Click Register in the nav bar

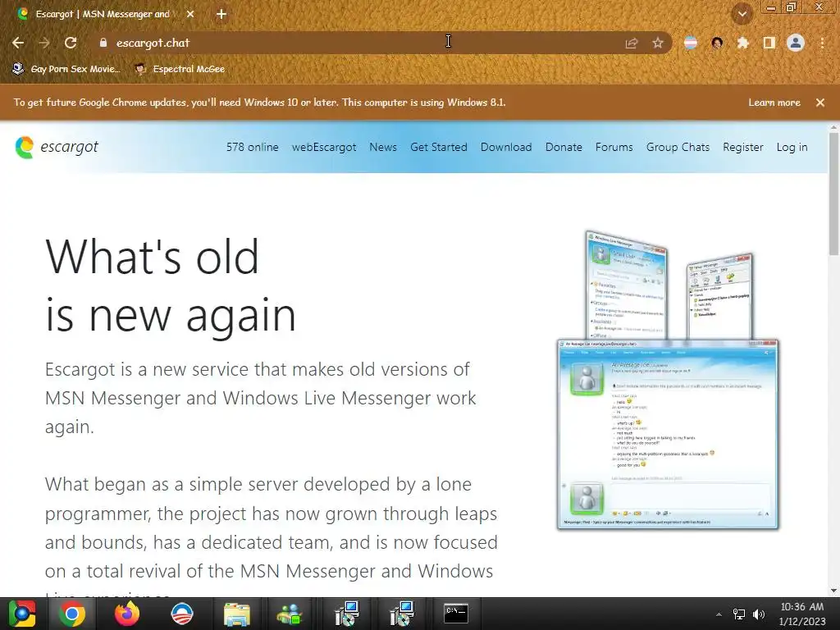click(743, 148)
